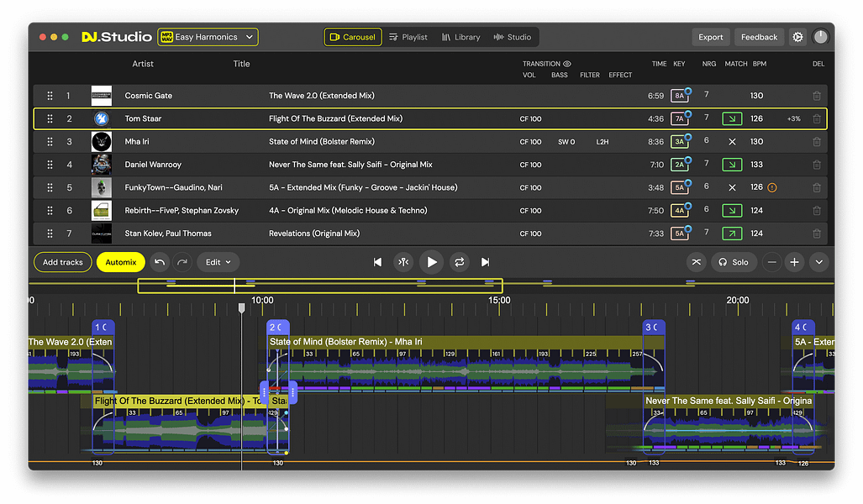Switch to the Library tab
Screen dimensions: 863x504
(461, 37)
